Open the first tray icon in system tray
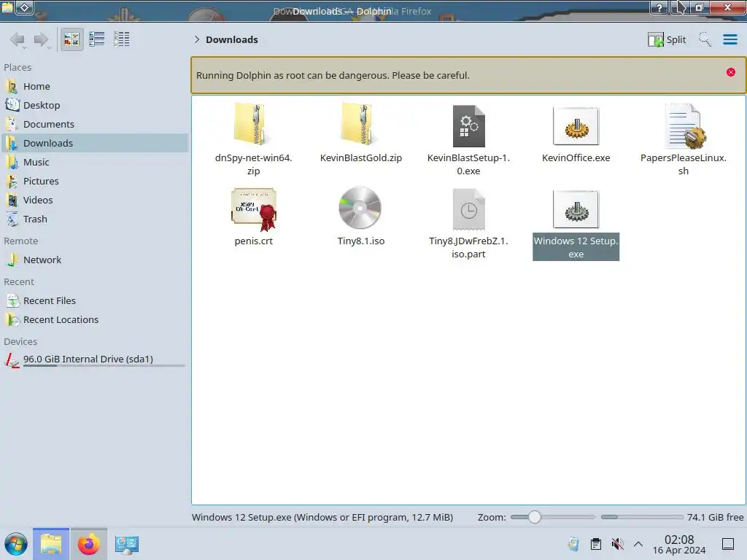Image resolution: width=747 pixels, height=560 pixels. click(x=573, y=544)
